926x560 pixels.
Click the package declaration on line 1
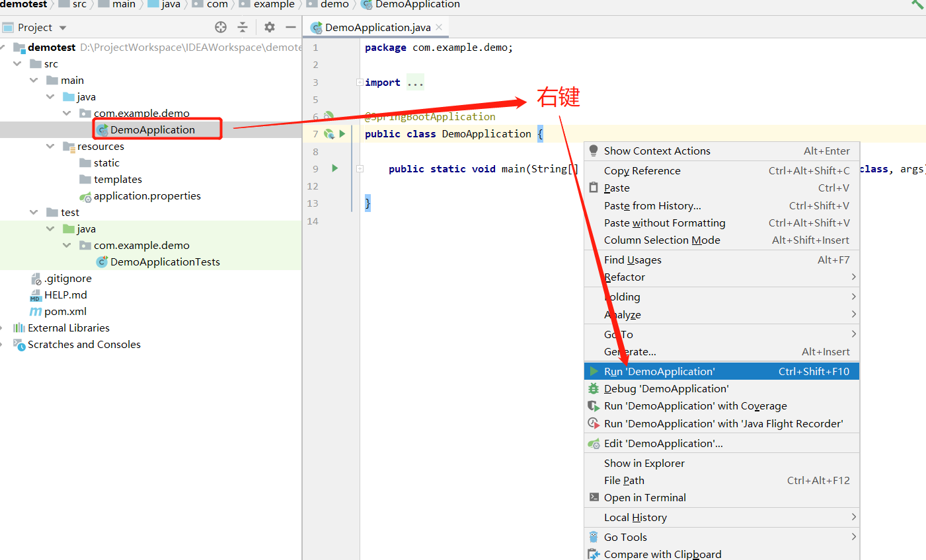coord(438,48)
